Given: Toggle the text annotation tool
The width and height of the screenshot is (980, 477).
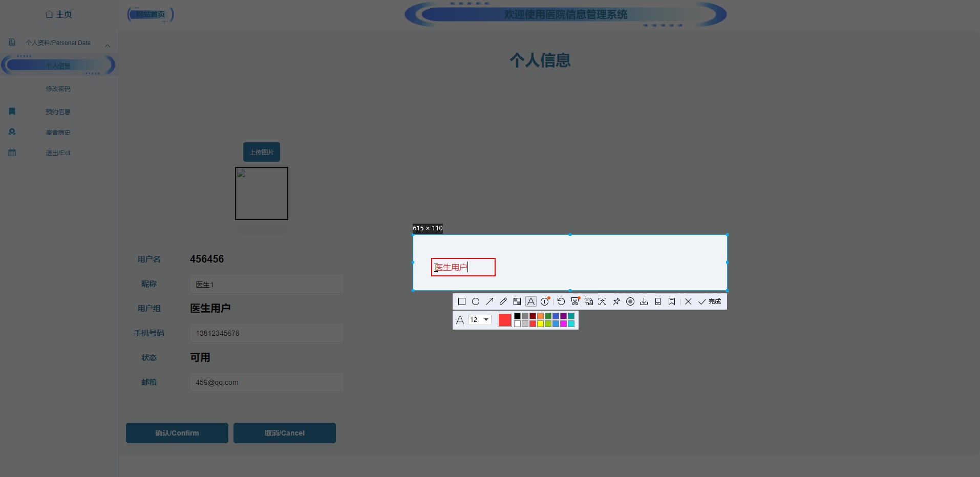Looking at the screenshot, I should (x=531, y=301).
